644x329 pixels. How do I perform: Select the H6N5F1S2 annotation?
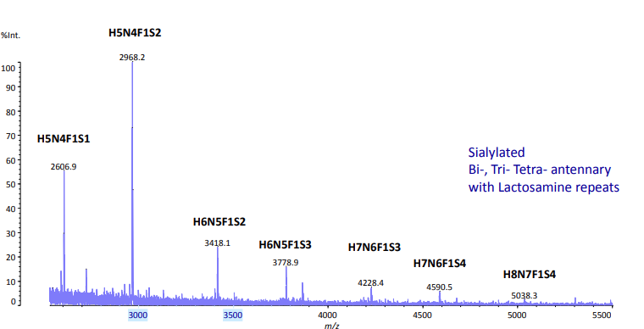click(x=219, y=222)
